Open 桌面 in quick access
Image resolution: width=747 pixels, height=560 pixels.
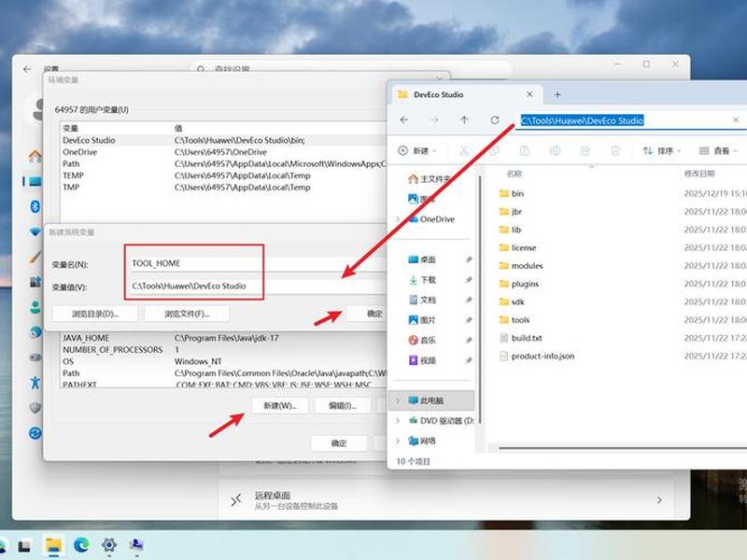tap(422, 259)
